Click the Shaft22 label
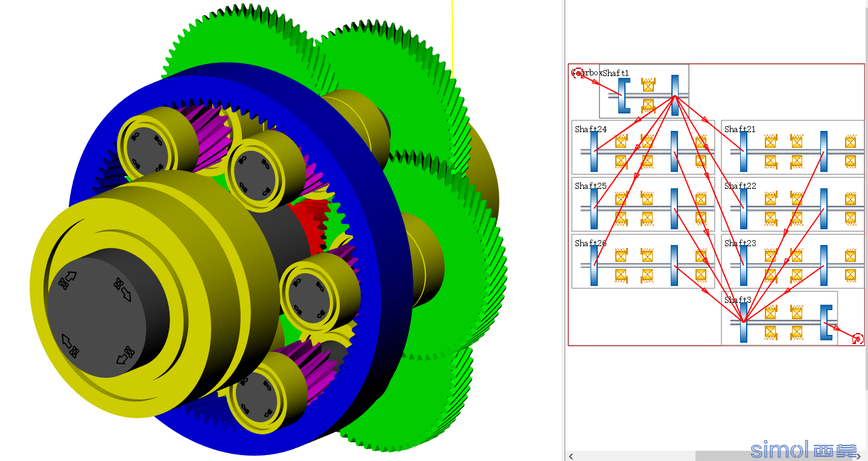The image size is (868, 461). tap(740, 186)
